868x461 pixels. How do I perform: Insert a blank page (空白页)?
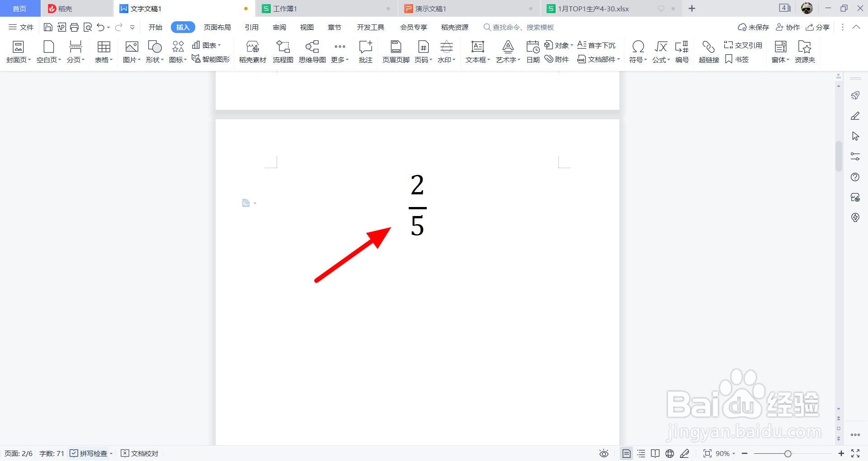coord(48,52)
